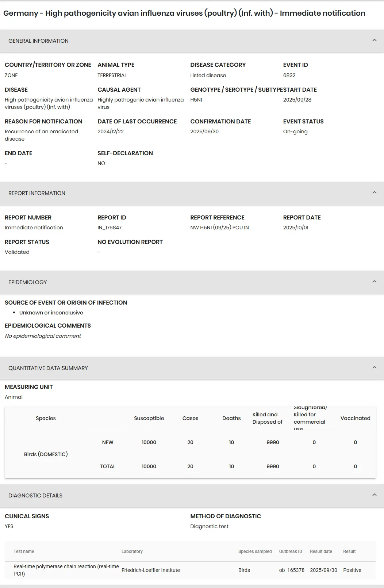Click the Quantitative Data Summary header title
This screenshot has width=384, height=588.
[x=48, y=368]
